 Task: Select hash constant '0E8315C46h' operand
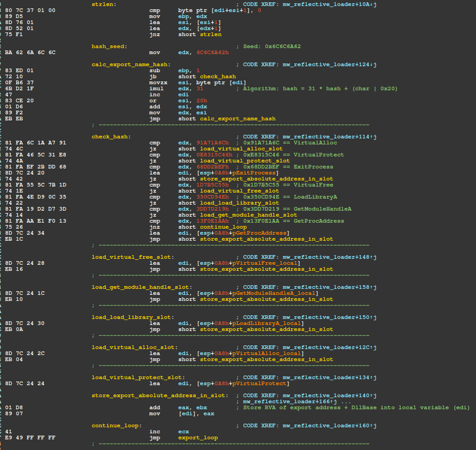pyautogui.click(x=214, y=155)
